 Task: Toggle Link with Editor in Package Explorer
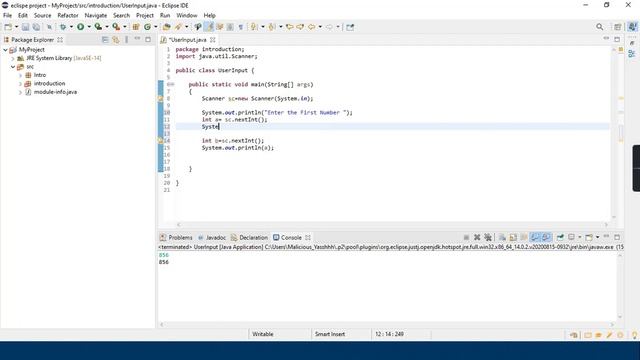(x=116, y=40)
